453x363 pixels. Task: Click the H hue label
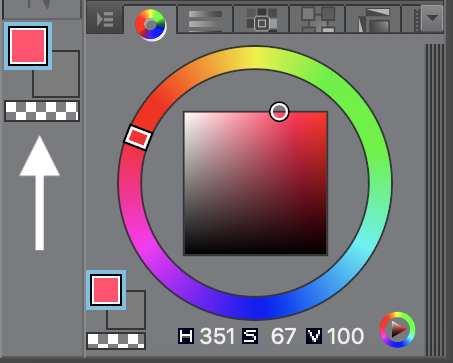(186, 336)
